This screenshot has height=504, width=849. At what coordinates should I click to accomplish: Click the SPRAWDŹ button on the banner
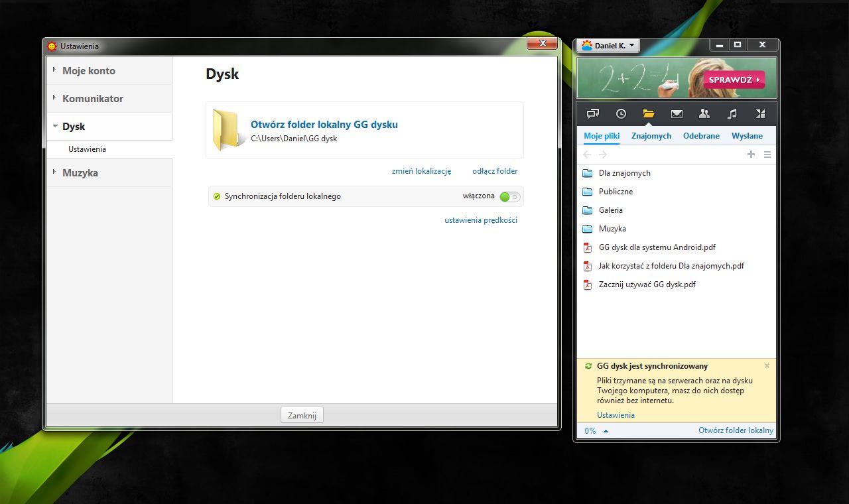pyautogui.click(x=734, y=80)
